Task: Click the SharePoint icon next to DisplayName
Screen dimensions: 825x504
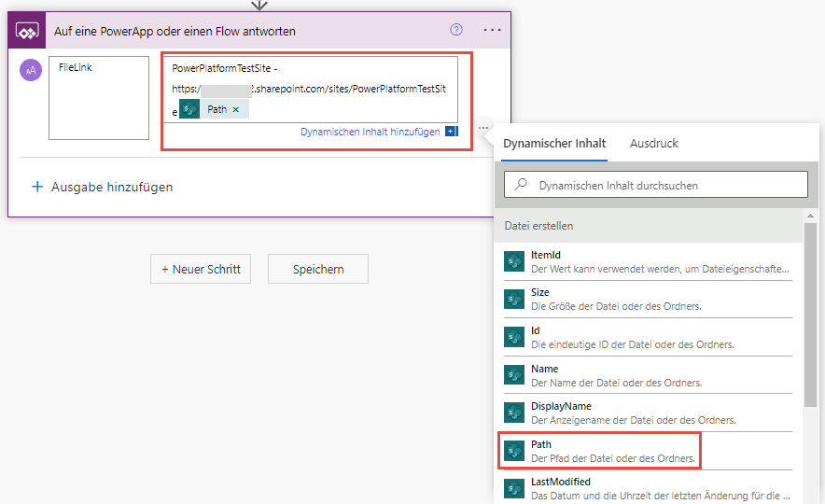Action: pos(514,413)
